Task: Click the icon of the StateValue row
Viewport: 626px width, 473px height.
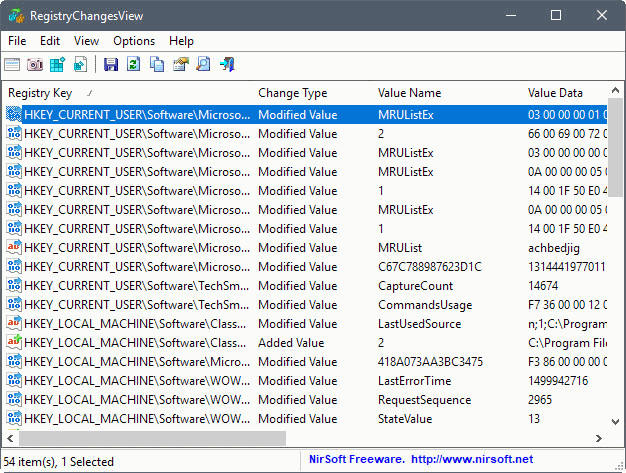Action: tap(14, 419)
